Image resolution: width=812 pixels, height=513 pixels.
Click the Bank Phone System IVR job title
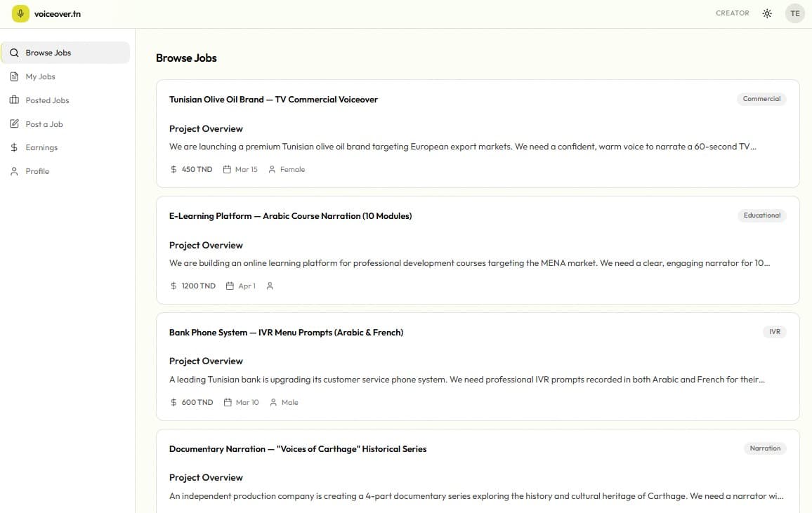[x=286, y=332]
